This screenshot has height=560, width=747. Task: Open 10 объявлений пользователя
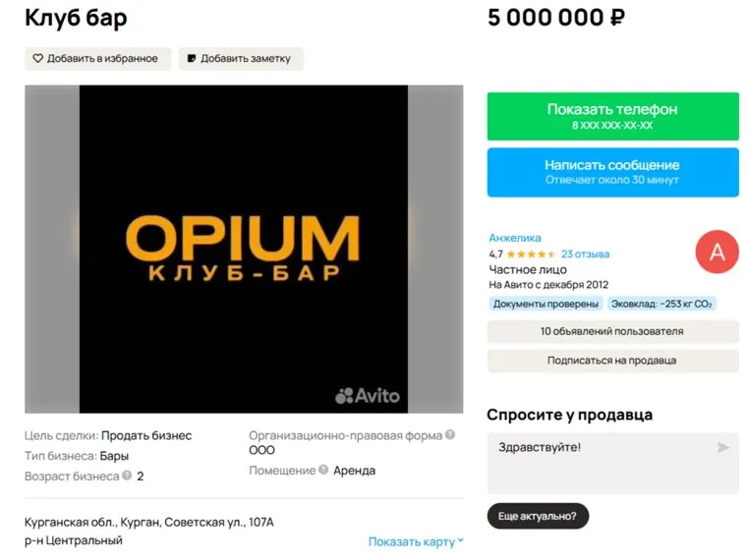click(611, 331)
